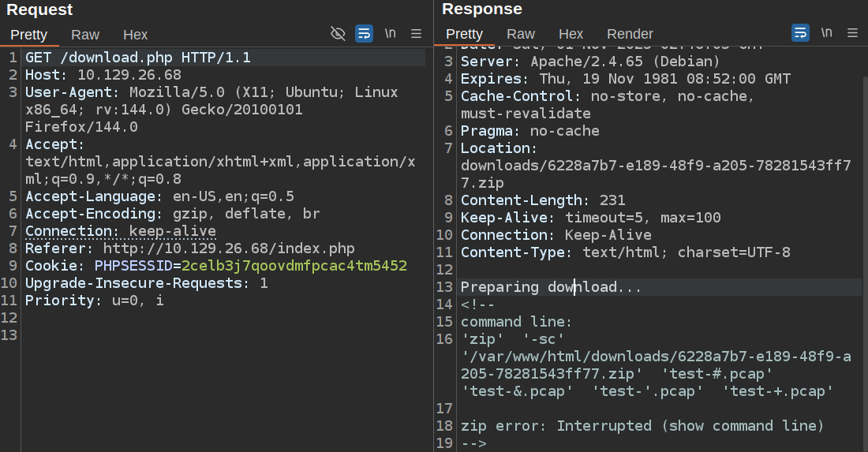Open the Response panel hamburger menu

tap(852, 33)
